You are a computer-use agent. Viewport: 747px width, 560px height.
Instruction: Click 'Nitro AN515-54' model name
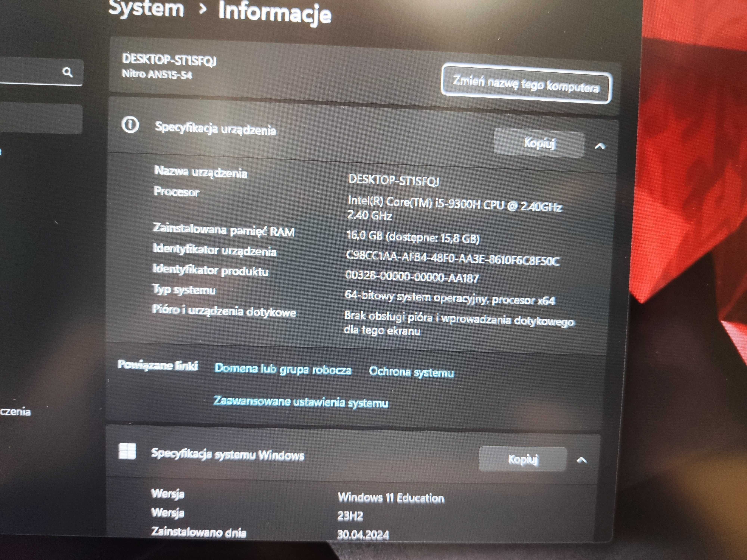157,74
